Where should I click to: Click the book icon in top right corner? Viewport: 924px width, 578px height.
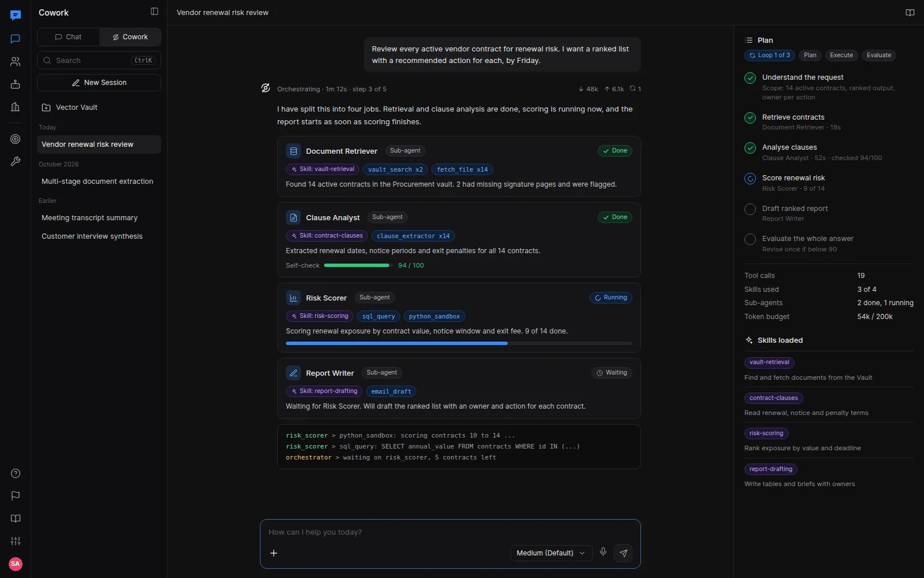tap(910, 13)
